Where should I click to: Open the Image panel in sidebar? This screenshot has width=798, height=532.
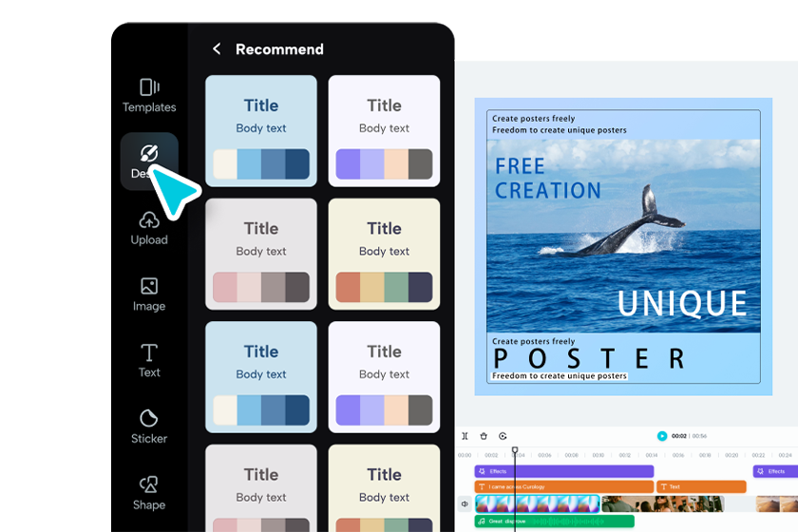coord(149,294)
